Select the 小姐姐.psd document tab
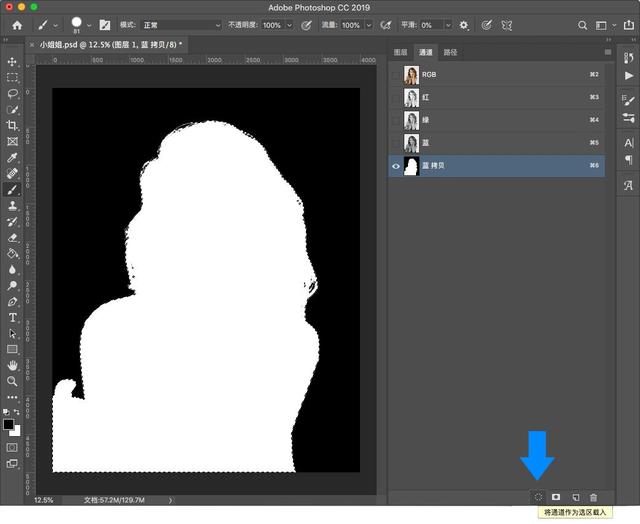Image resolution: width=640 pixels, height=524 pixels. [x=111, y=45]
